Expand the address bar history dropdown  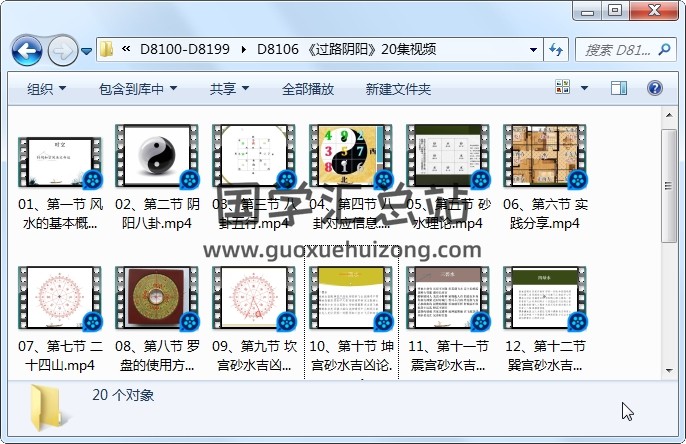(533, 49)
